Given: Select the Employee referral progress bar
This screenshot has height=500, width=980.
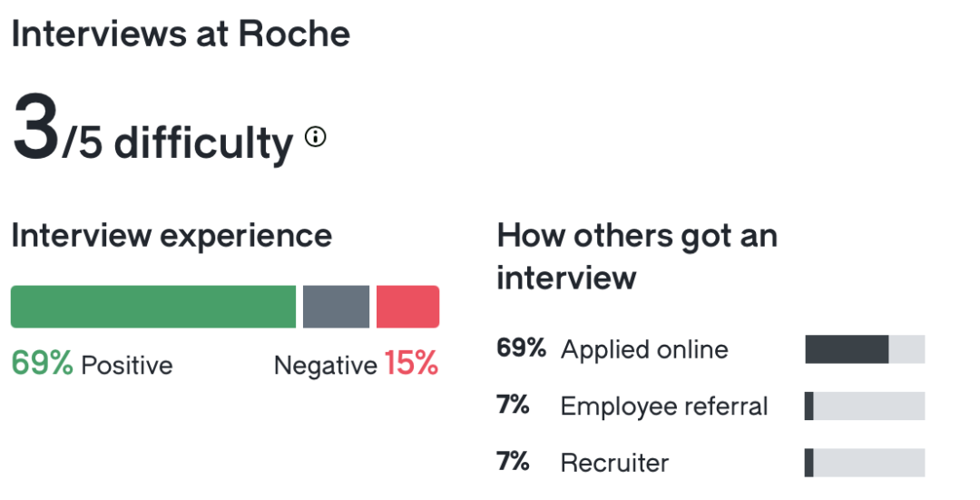Looking at the screenshot, I should coord(864,407).
